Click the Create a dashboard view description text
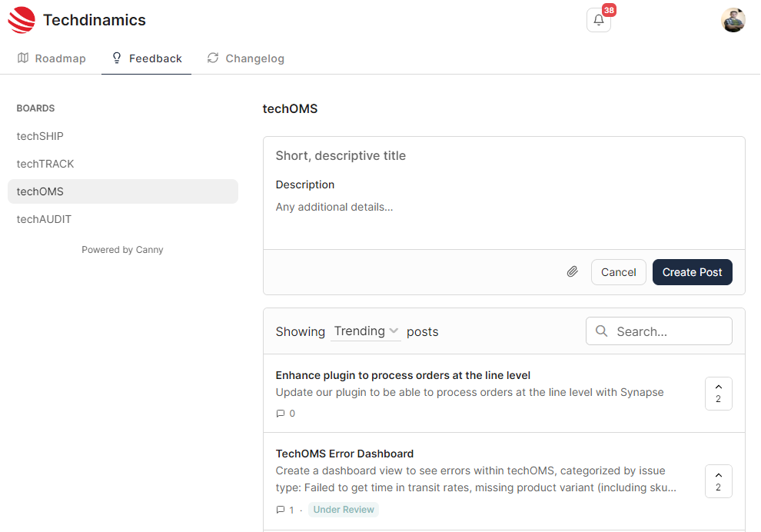The height and width of the screenshot is (532, 761). 476,479
